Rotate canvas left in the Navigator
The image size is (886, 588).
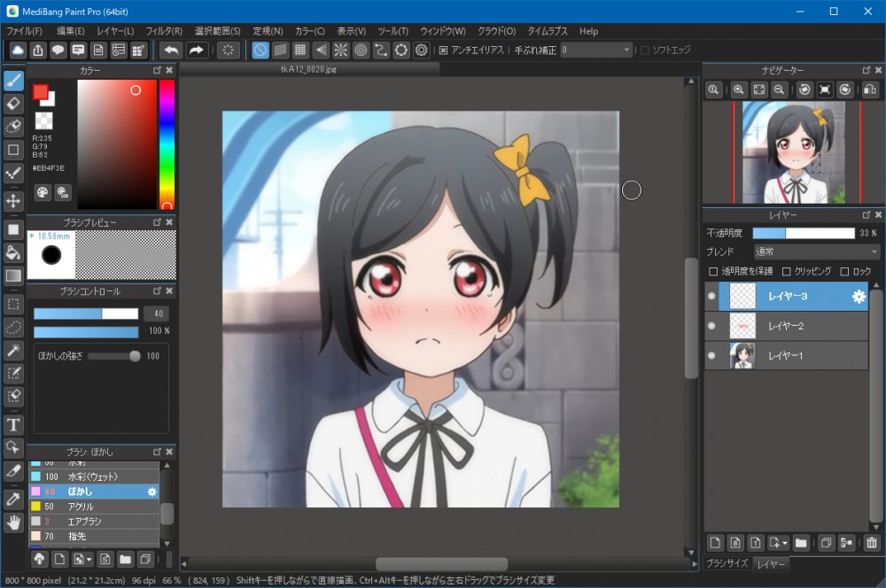coord(804,89)
